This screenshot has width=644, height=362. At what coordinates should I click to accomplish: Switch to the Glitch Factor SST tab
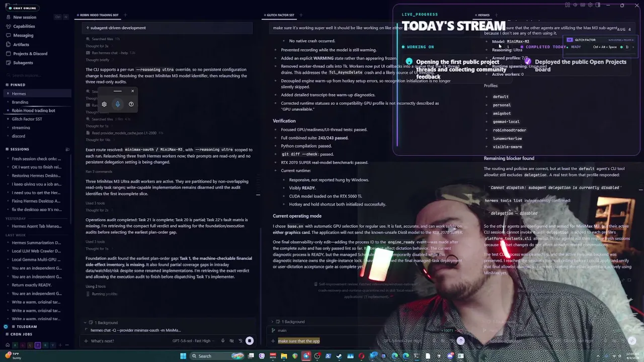coord(280,15)
